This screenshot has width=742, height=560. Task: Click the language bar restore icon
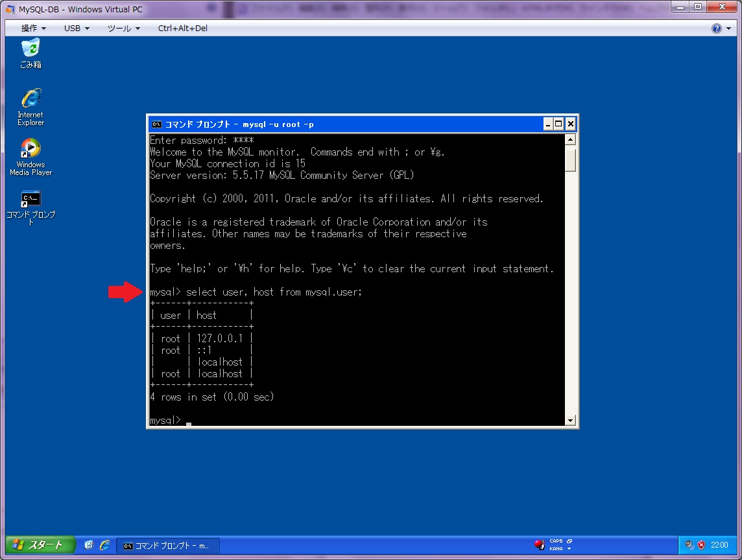pos(569,541)
